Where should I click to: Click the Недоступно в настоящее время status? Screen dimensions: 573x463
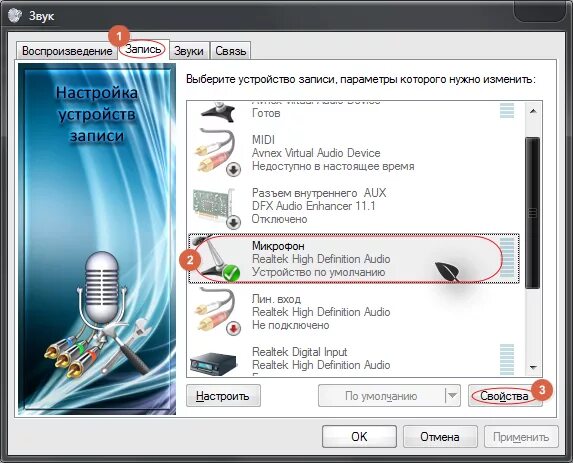click(333, 166)
